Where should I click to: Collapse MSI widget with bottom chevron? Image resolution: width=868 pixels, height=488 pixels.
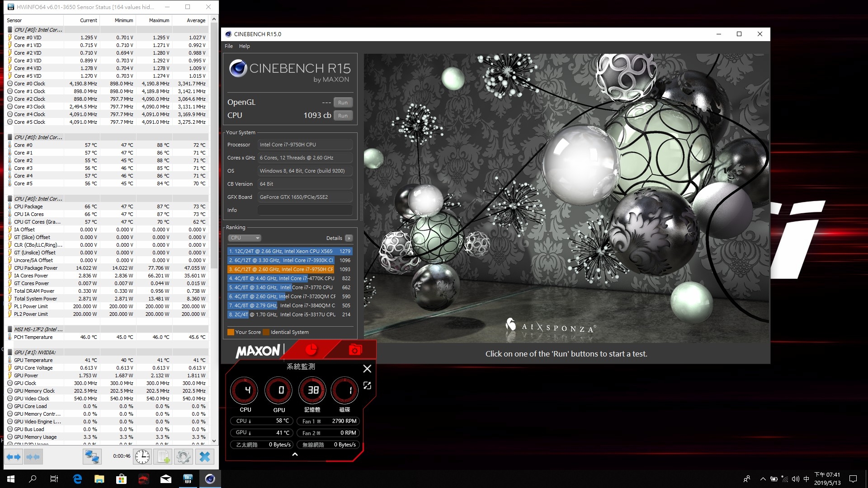295,455
